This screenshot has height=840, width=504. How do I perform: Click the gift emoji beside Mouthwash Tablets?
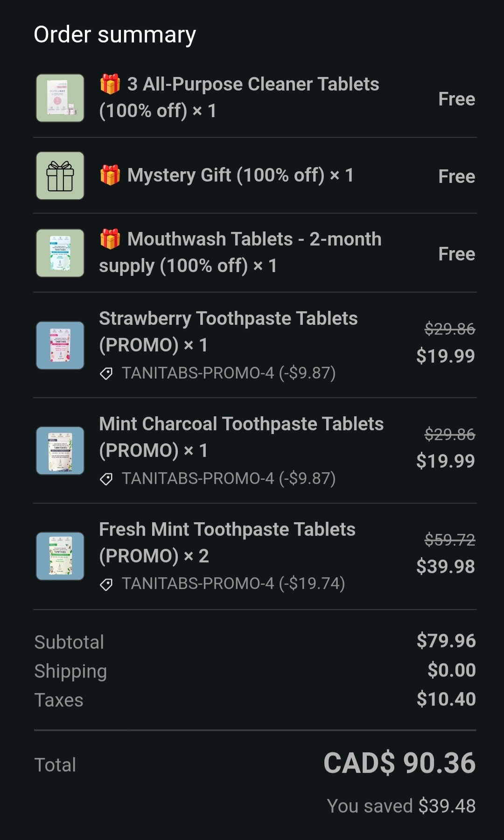(110, 239)
